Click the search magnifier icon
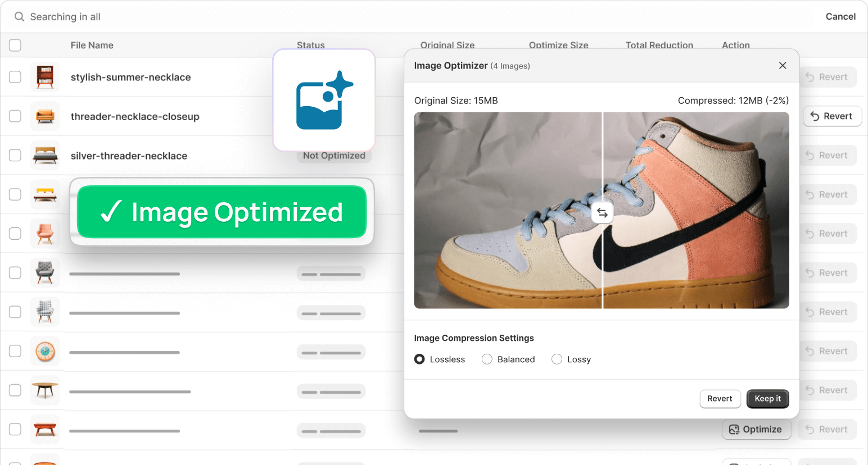The image size is (868, 465). pyautogui.click(x=19, y=17)
